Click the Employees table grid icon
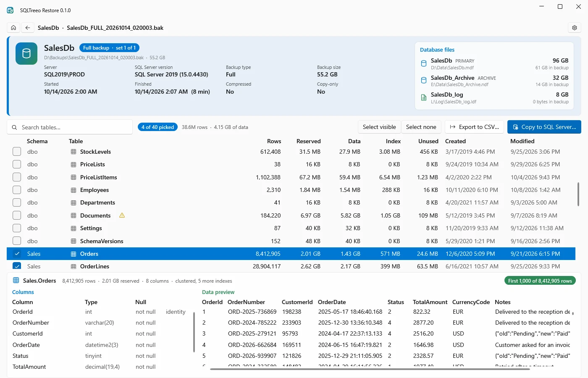The height and width of the screenshot is (378, 588). pyautogui.click(x=73, y=190)
